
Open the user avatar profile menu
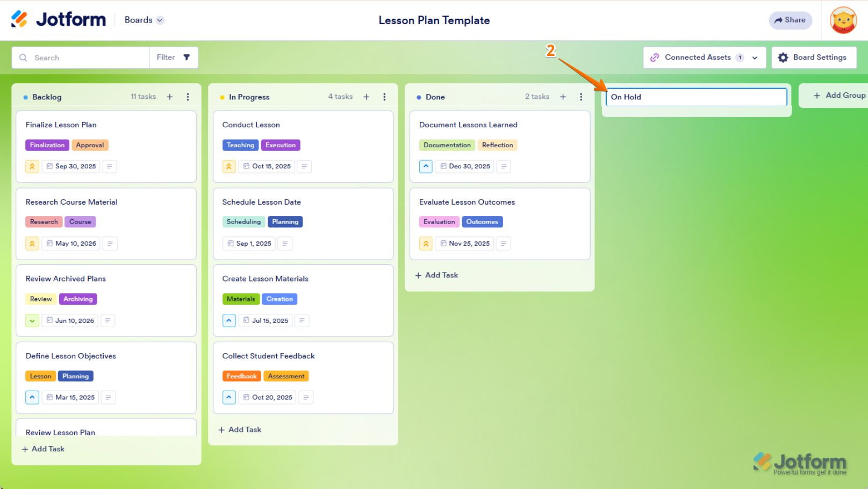pyautogui.click(x=843, y=20)
